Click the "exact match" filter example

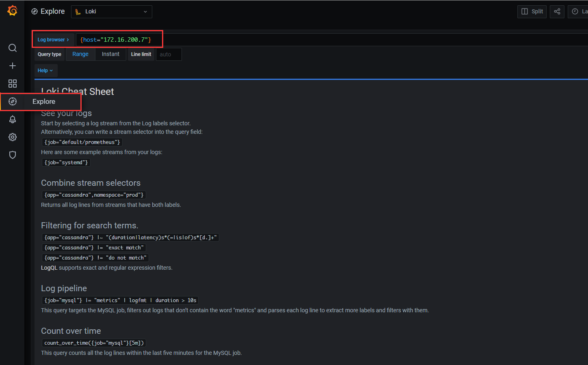94,248
